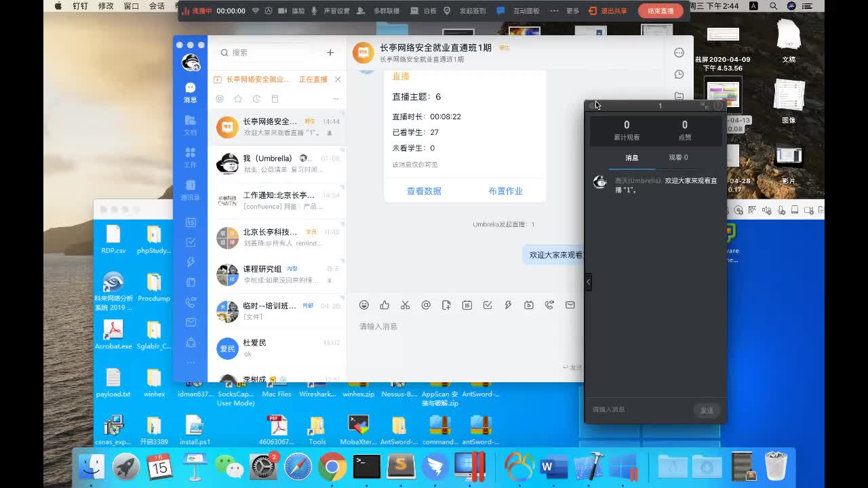This screenshot has height=488, width=868.
Task: Open Terminal from the Dock
Action: (x=367, y=467)
